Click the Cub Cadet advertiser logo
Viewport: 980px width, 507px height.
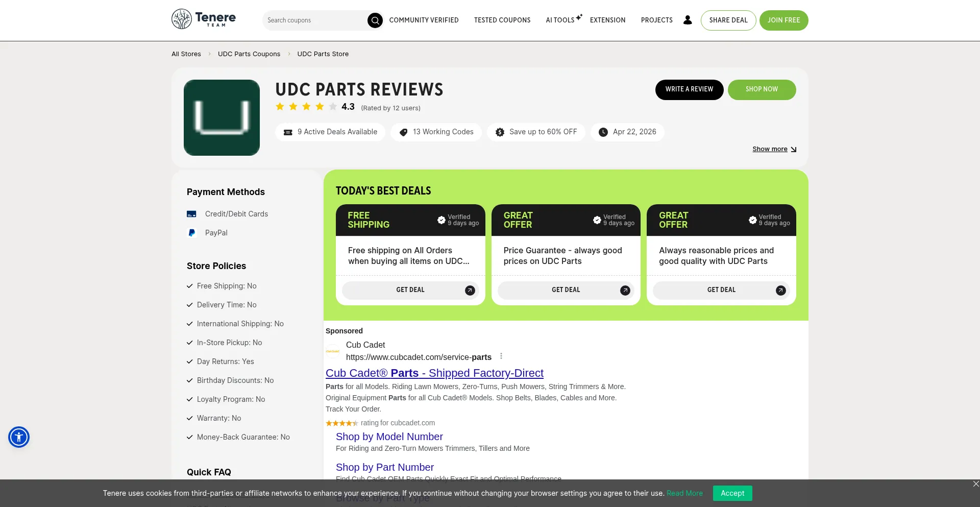point(333,351)
